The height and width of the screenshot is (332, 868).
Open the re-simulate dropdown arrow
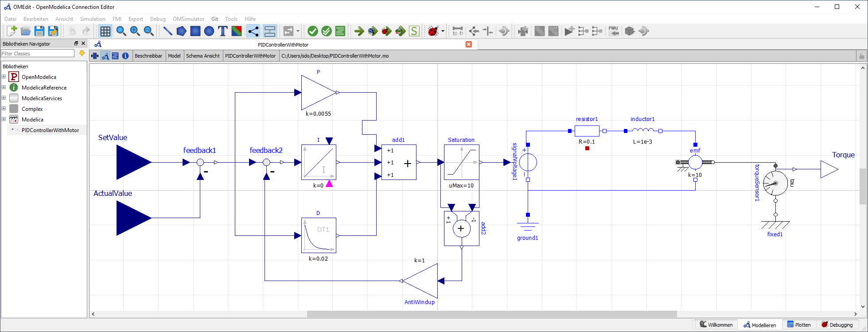pyautogui.click(x=298, y=31)
